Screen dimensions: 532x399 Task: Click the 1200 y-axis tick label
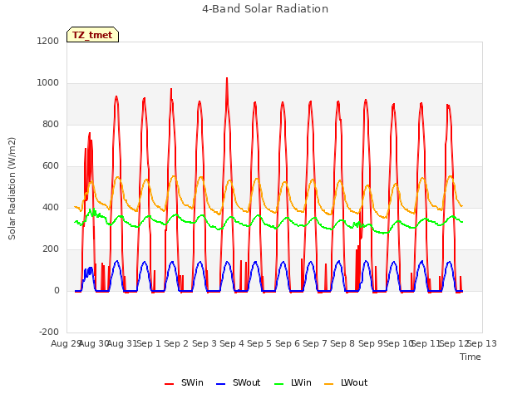click(x=48, y=41)
